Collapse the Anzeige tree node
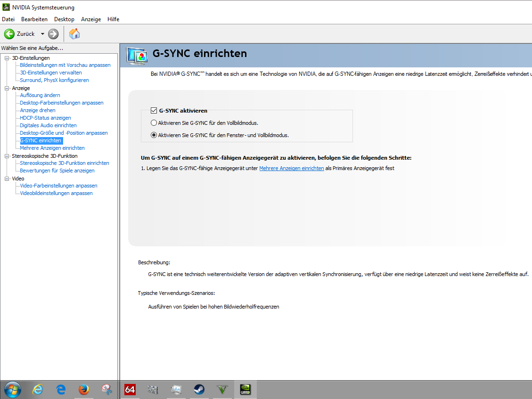The width and height of the screenshot is (532, 399). coord(7,88)
